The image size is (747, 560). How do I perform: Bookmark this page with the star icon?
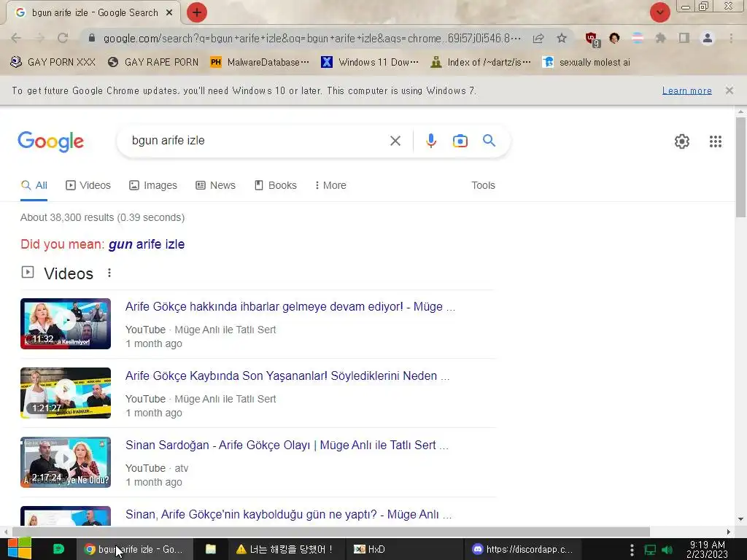pyautogui.click(x=562, y=38)
